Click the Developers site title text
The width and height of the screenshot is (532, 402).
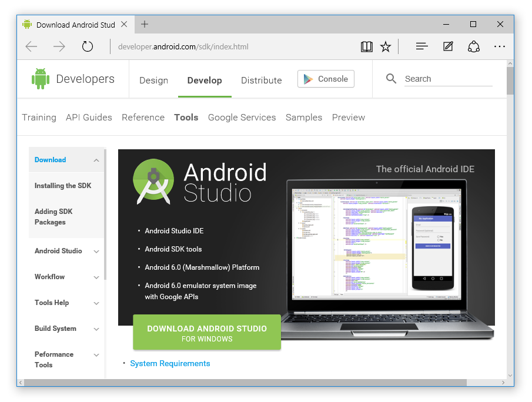click(x=85, y=79)
